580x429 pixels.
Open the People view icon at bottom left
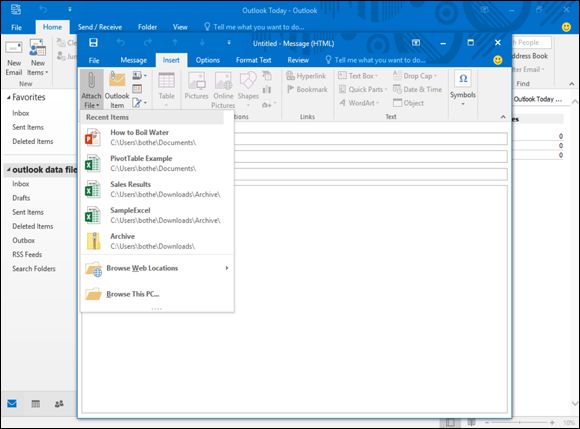point(59,404)
